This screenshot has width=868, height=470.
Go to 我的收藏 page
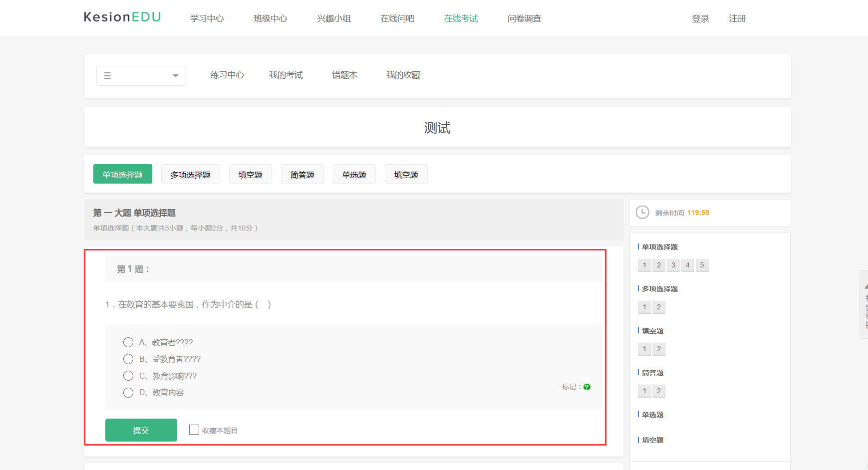[403, 75]
